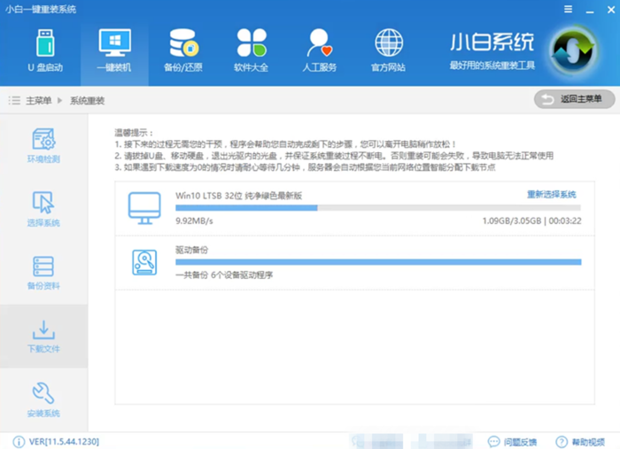This screenshot has width=620, height=449.
Task: Open 问题反馈 feedback link
Action: tap(520, 442)
